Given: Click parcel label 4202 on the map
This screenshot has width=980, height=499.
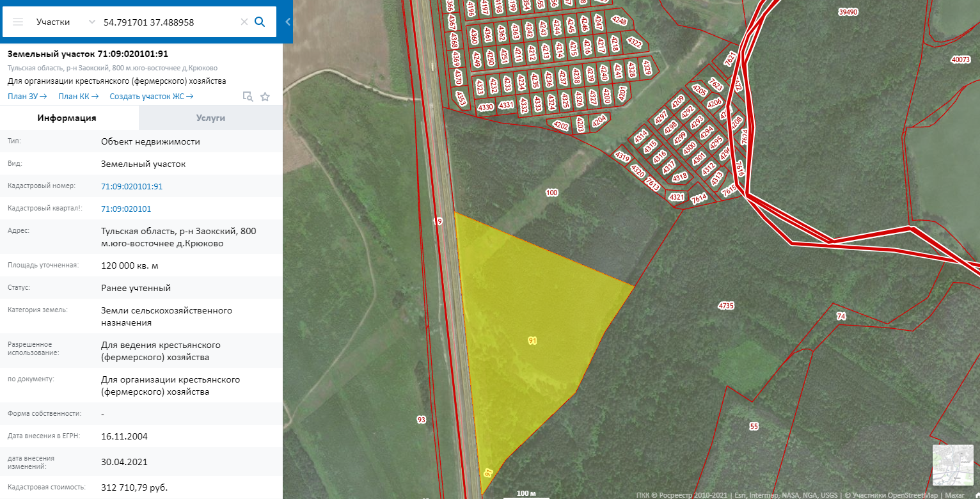Looking at the screenshot, I should point(561,126).
